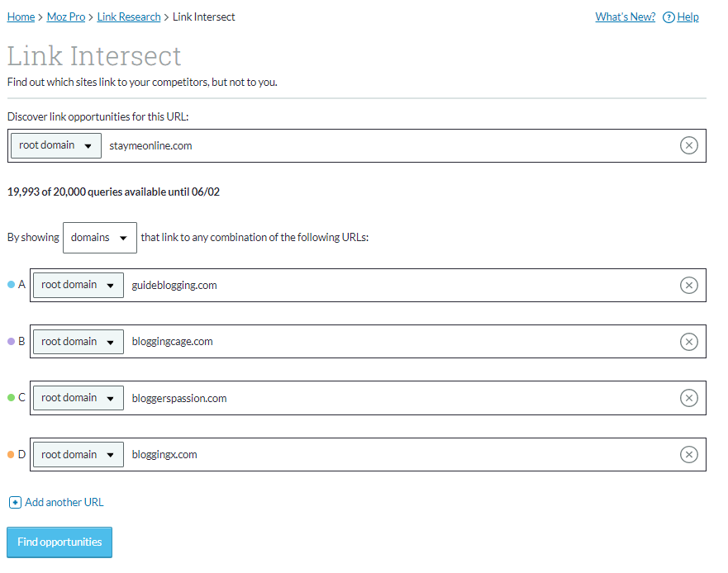Open the domains dropdown after By showing

click(x=100, y=238)
